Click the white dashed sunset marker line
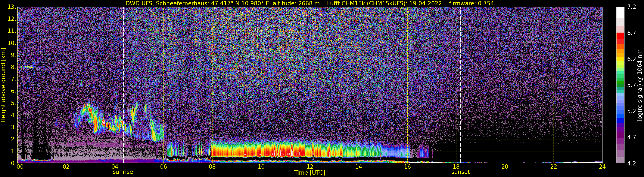 click(460, 85)
